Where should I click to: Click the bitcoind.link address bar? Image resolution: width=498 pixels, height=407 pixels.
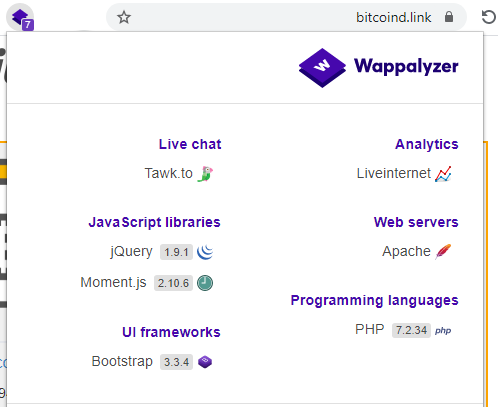pyautogui.click(x=286, y=17)
